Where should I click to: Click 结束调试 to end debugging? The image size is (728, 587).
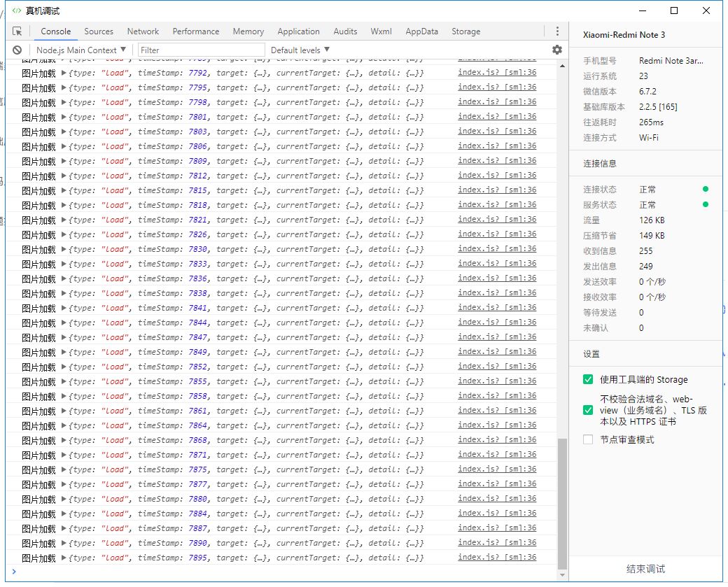coord(646,569)
